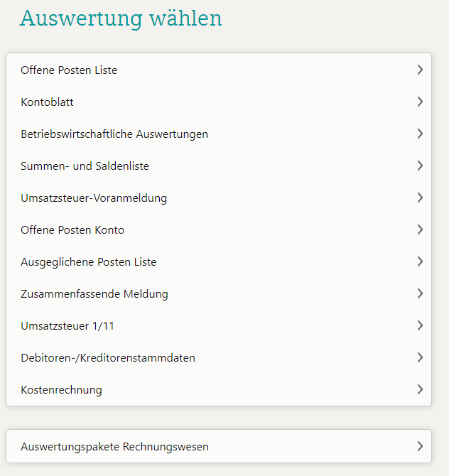Viewport: 449px width, 476px height.
Task: Click the chevron beside Offene Posten Liste
Action: (420, 70)
